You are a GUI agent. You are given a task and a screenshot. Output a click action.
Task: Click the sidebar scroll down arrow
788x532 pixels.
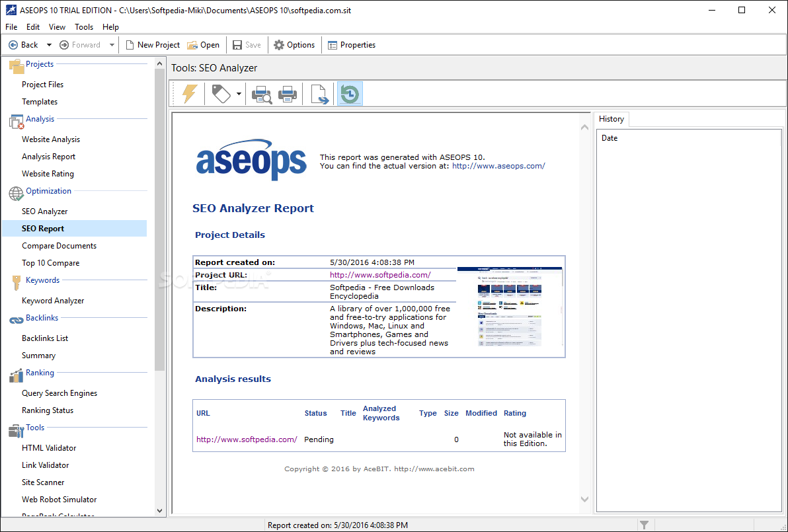pyautogui.click(x=160, y=510)
